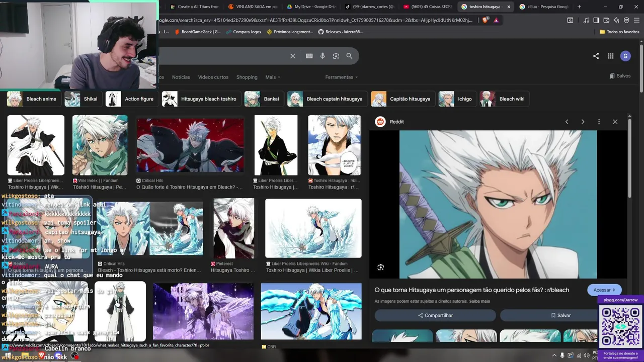Select the Shikai filter chip
Image resolution: width=644 pixels, height=362 pixels.
pos(83,99)
